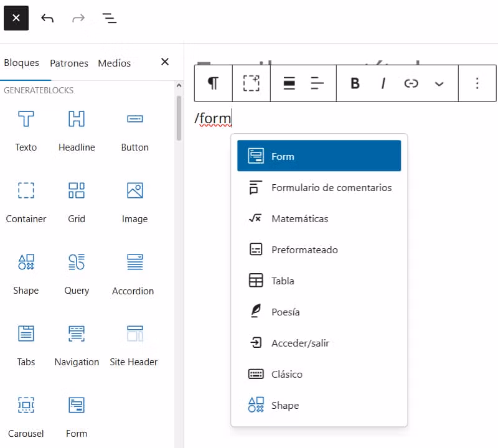Insert the Button block
The image size is (498, 448).
pyautogui.click(x=134, y=131)
